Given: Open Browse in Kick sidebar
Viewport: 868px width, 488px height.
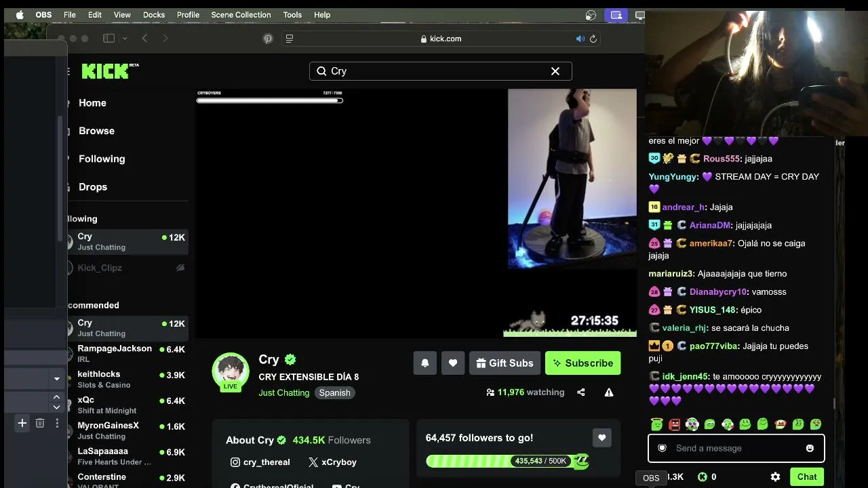Looking at the screenshot, I should point(96,131).
